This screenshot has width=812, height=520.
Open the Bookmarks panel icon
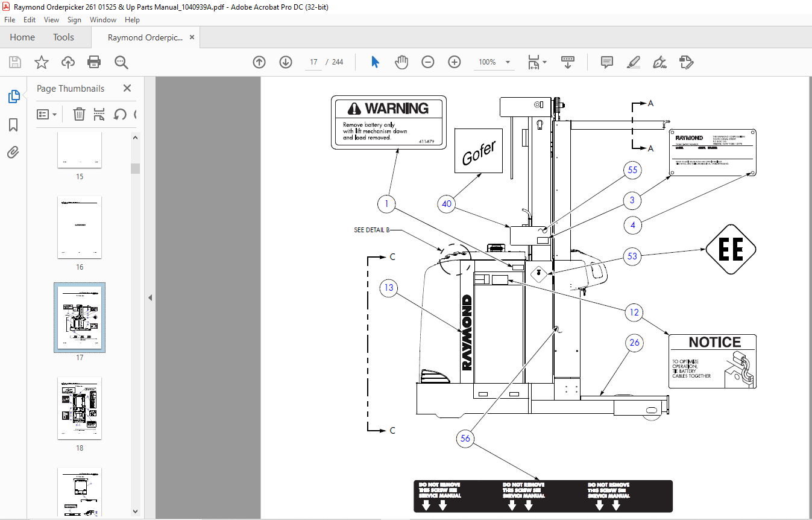coord(13,125)
